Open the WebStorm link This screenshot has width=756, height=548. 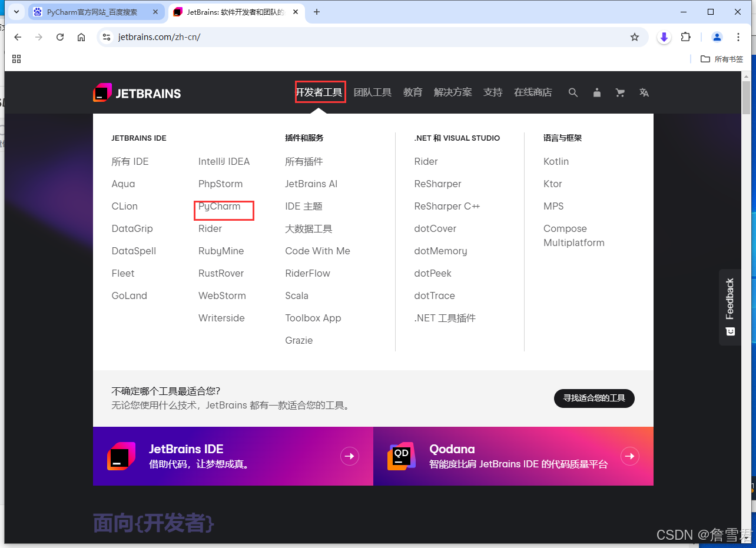(x=222, y=296)
